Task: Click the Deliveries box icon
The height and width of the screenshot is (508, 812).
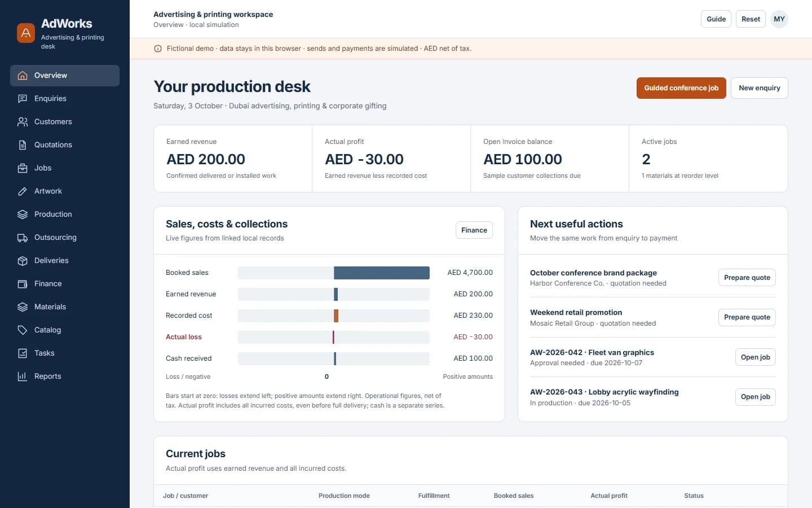Action: click(23, 261)
